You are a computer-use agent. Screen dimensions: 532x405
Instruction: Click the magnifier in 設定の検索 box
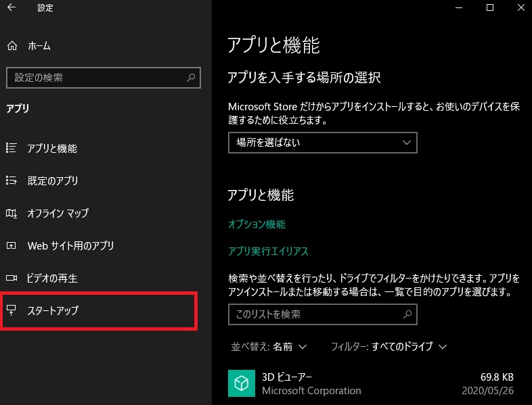[191, 78]
